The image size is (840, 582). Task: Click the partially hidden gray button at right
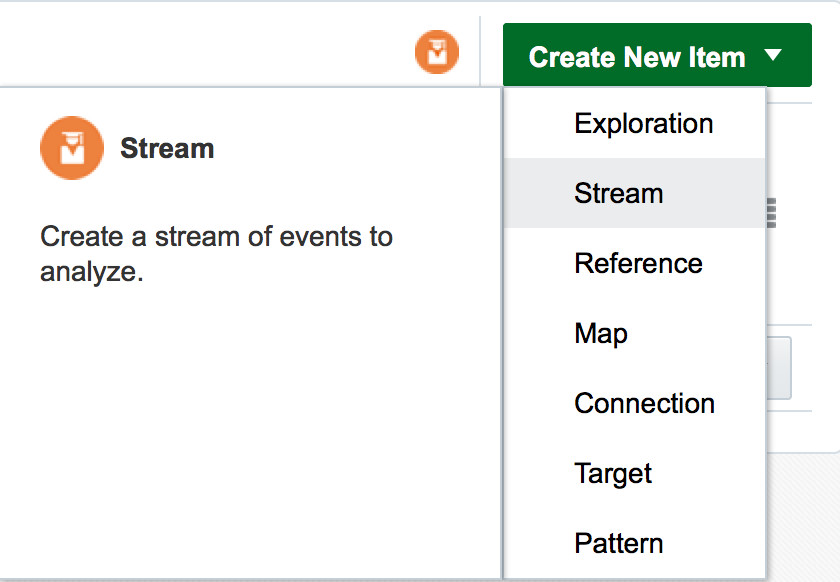point(779,368)
